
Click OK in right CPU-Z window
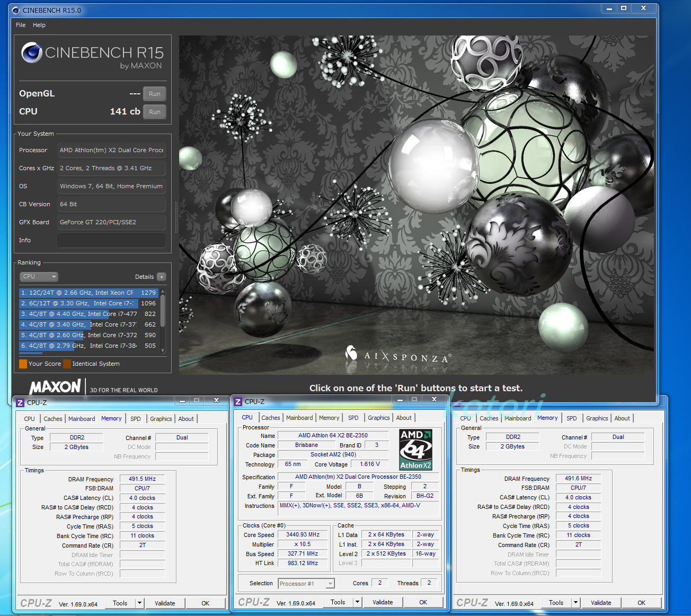pos(642,603)
